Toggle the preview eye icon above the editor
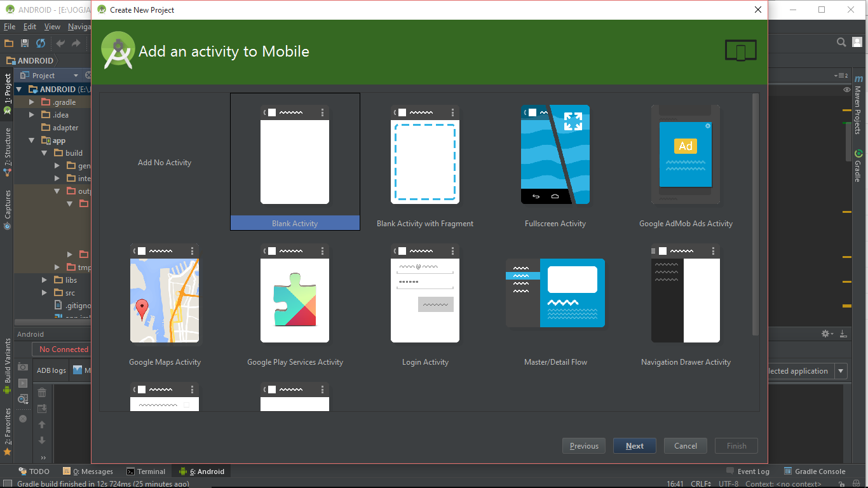 tap(846, 90)
